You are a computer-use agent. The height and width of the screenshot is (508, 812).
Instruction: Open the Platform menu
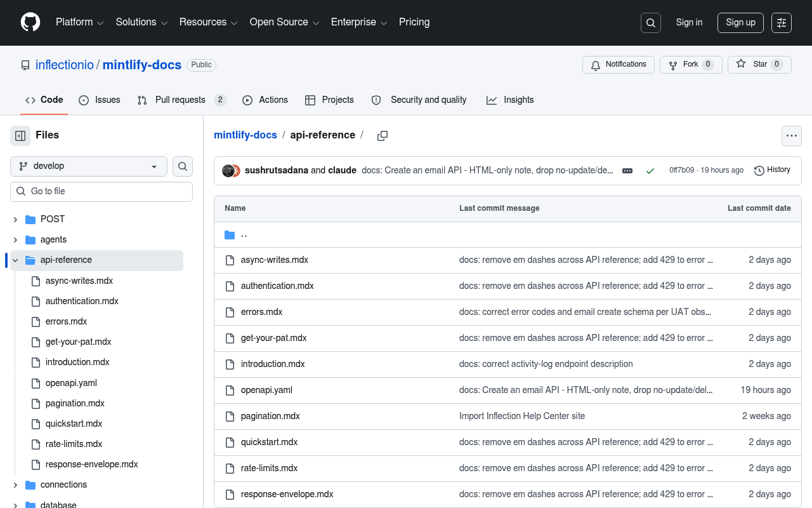(79, 22)
